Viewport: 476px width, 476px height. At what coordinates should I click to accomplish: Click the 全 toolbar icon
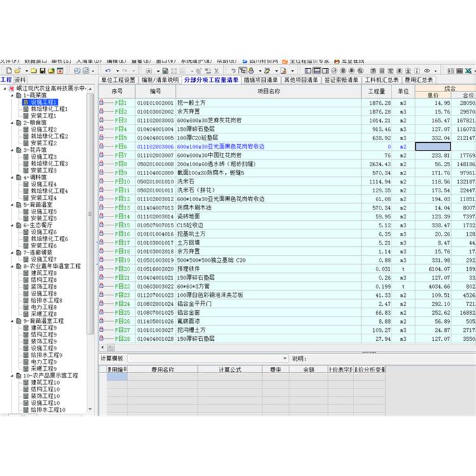pos(408,70)
